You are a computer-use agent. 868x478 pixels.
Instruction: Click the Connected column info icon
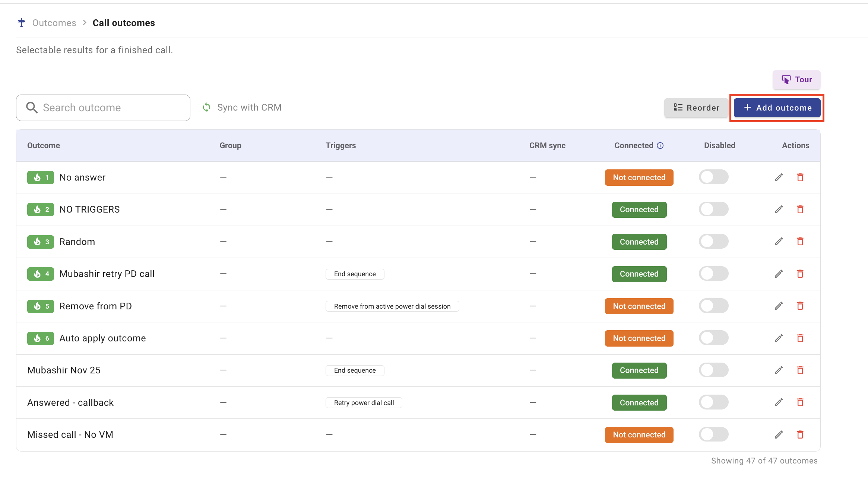[x=660, y=146]
